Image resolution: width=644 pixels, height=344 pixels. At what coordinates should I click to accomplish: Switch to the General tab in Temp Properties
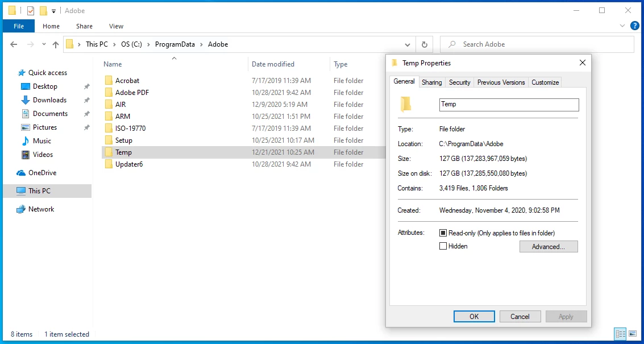[x=404, y=81]
